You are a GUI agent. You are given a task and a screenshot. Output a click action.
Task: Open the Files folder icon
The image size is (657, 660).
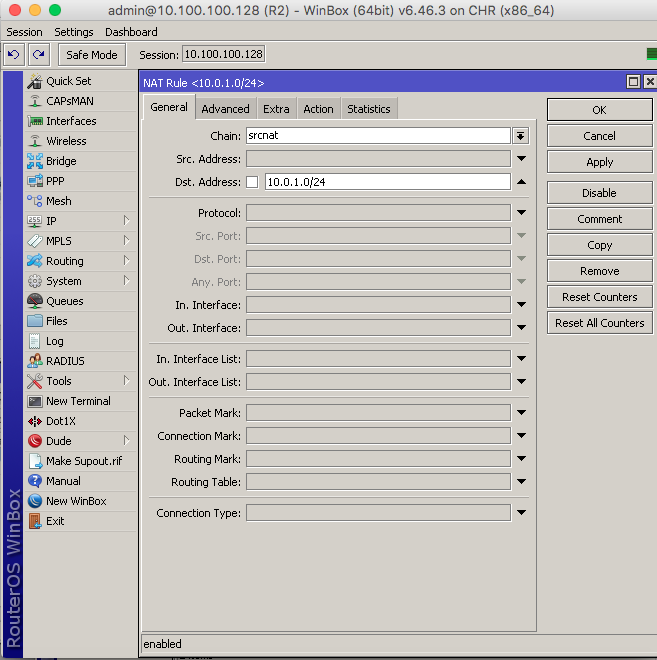pos(35,321)
